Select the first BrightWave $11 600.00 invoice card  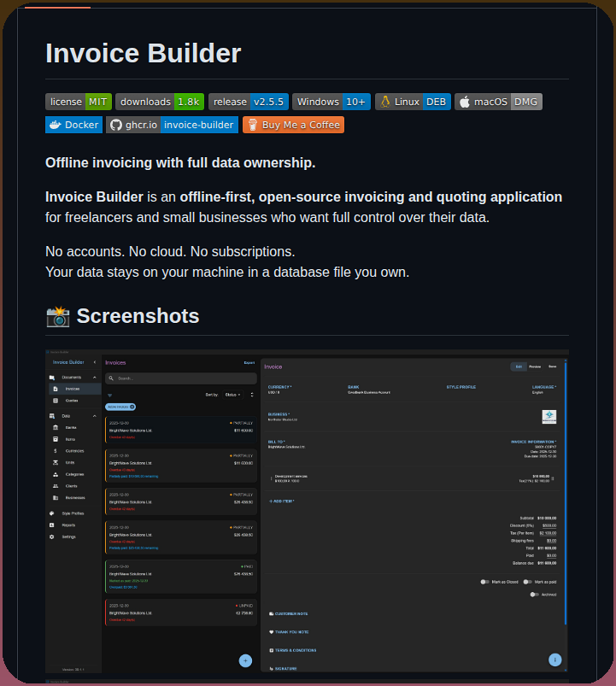180,430
